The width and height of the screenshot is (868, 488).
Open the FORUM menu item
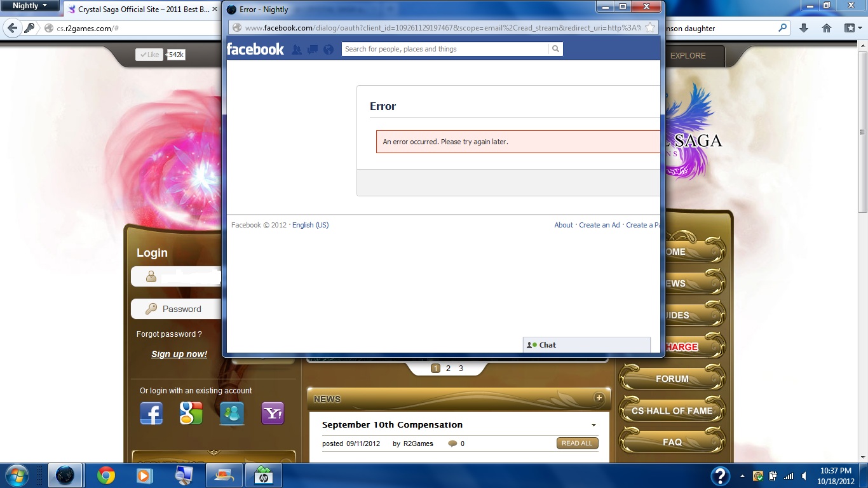672,379
